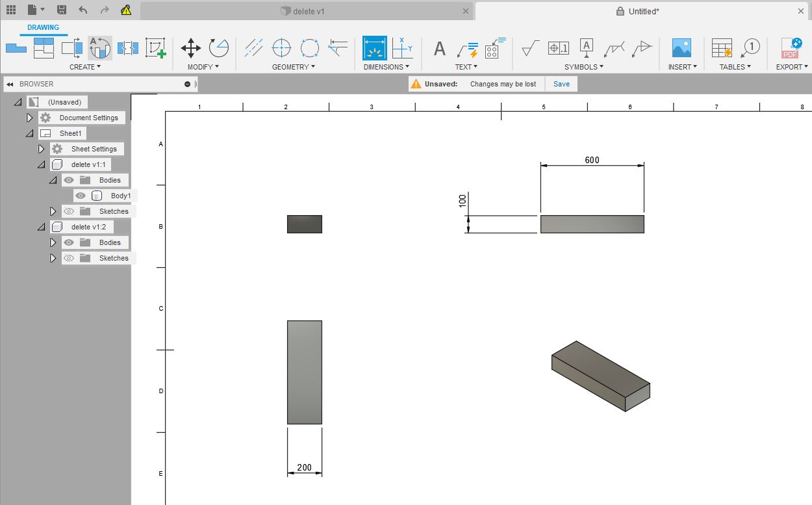Click Save in the unsaved warning bar
Image resolution: width=812 pixels, height=505 pixels.
[561, 84]
